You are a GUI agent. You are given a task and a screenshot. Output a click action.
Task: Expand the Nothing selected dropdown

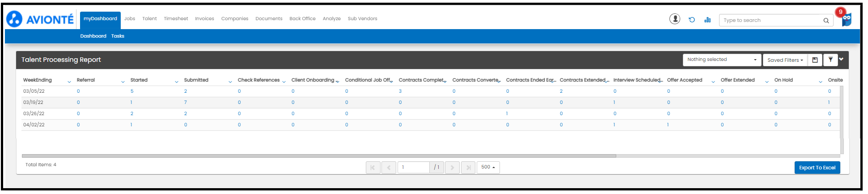click(x=722, y=60)
